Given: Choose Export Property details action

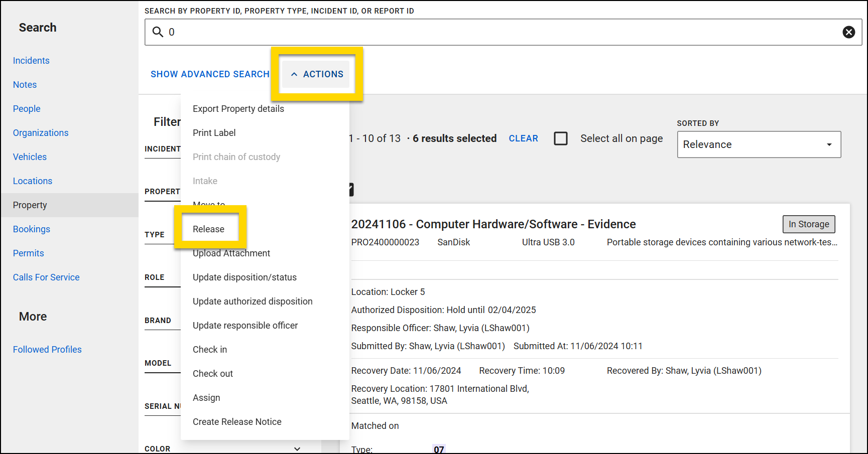Looking at the screenshot, I should pos(238,108).
